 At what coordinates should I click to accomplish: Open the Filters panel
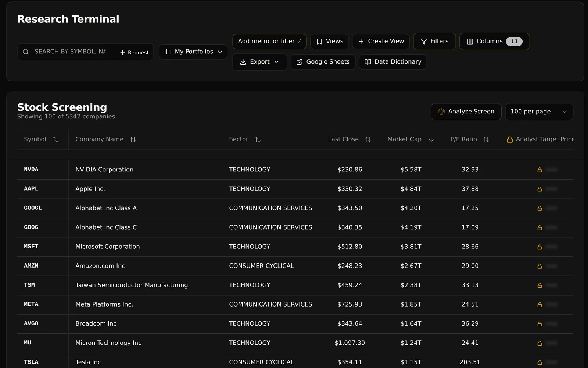tap(434, 41)
